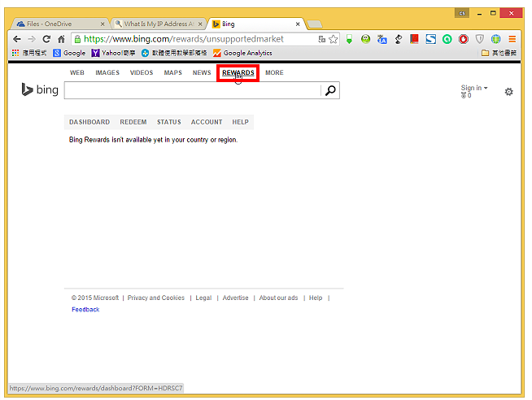The height and width of the screenshot is (400, 532).
Task: Open the Yahoo! bookmark
Action: (114, 53)
